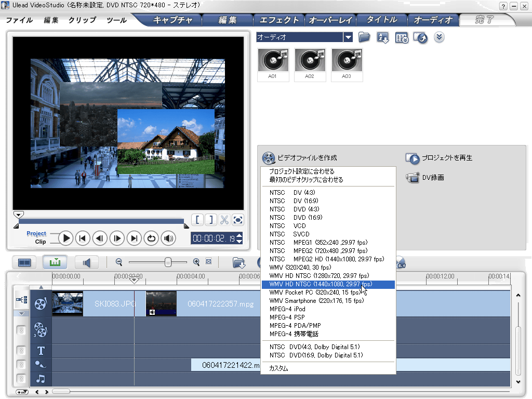Select the title track T icon
The width and height of the screenshot is (532, 399).
click(41, 351)
